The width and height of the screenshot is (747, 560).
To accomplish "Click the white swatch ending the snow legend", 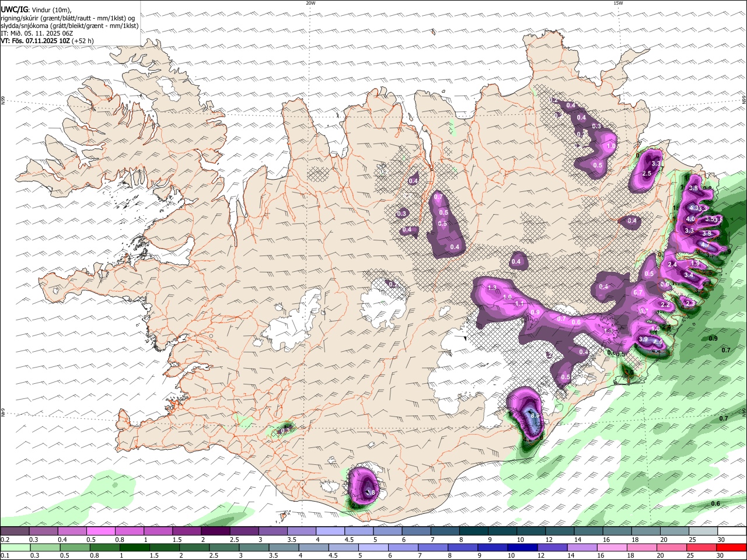I will click(731, 531).
